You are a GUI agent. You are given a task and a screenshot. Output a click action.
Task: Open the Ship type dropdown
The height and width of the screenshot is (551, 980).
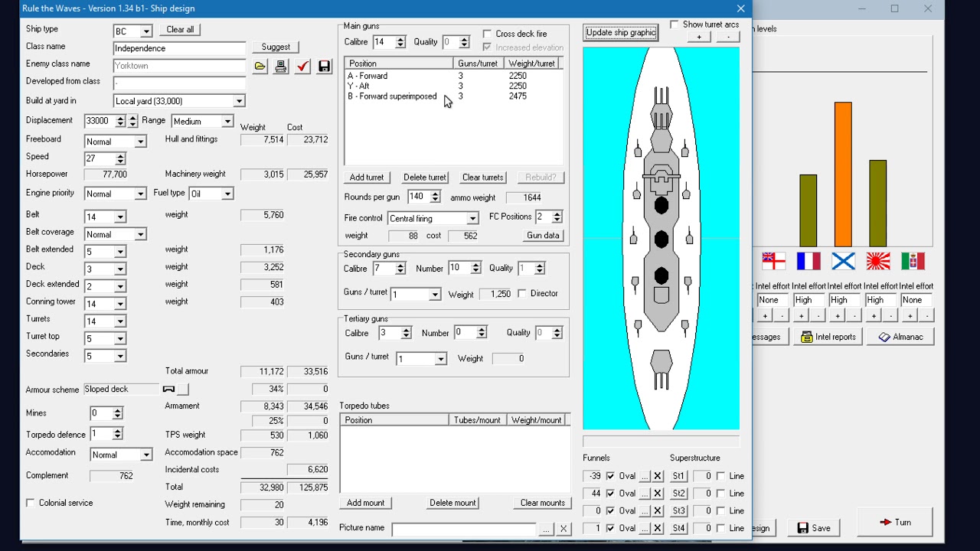coord(146,31)
